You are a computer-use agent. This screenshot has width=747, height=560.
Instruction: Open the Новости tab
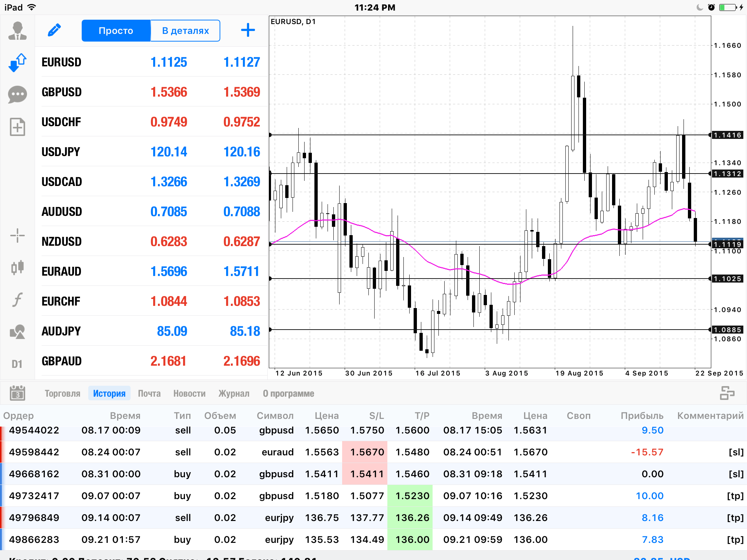click(x=189, y=393)
